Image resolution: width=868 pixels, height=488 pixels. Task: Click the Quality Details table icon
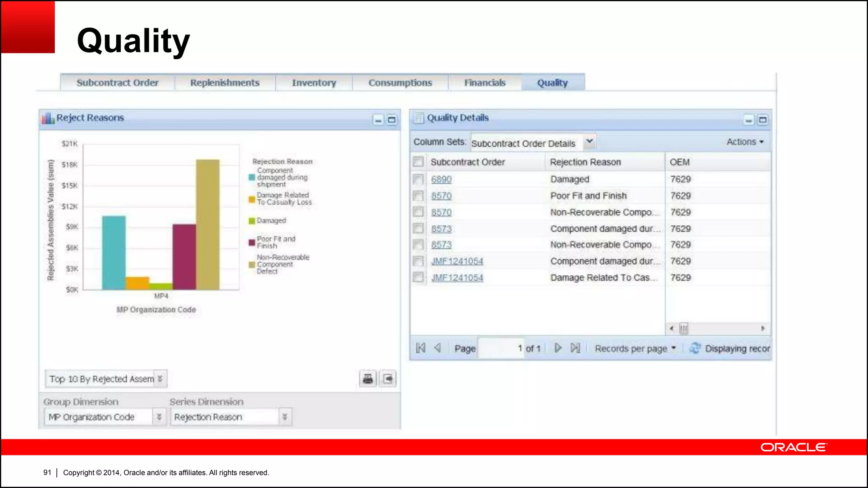[419, 118]
